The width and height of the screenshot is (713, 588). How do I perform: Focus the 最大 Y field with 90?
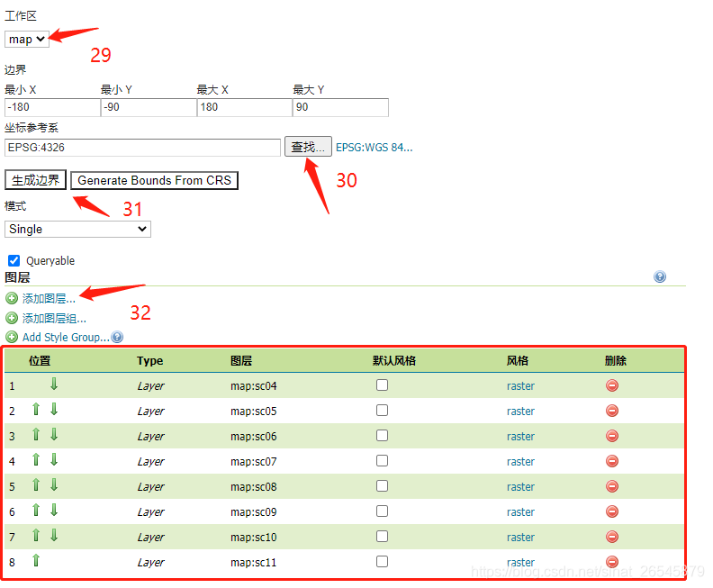(340, 107)
